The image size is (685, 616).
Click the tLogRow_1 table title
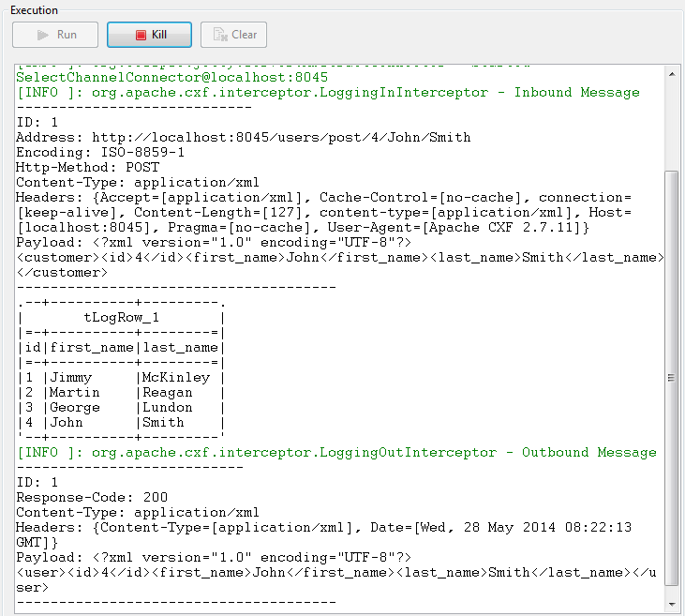[122, 317]
